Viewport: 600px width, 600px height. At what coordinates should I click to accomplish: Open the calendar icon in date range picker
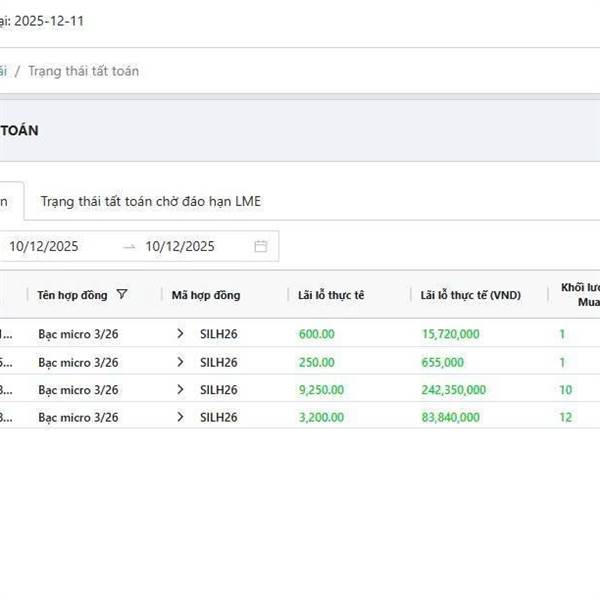click(261, 246)
